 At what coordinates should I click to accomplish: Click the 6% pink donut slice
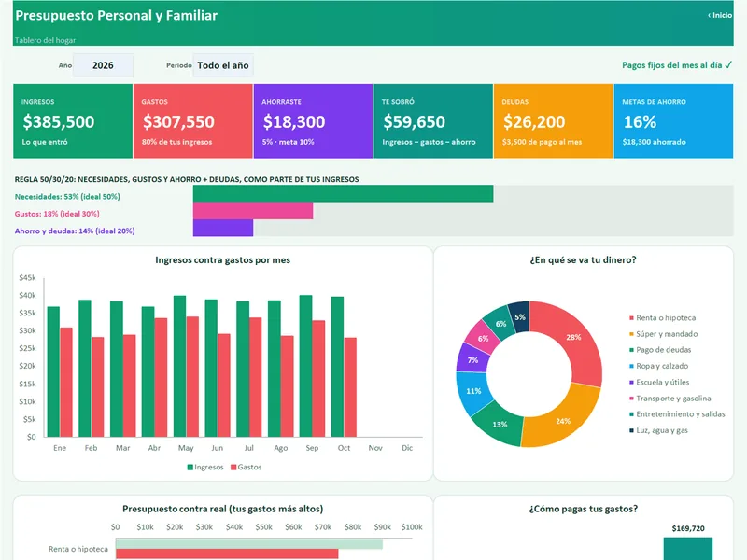(x=482, y=338)
